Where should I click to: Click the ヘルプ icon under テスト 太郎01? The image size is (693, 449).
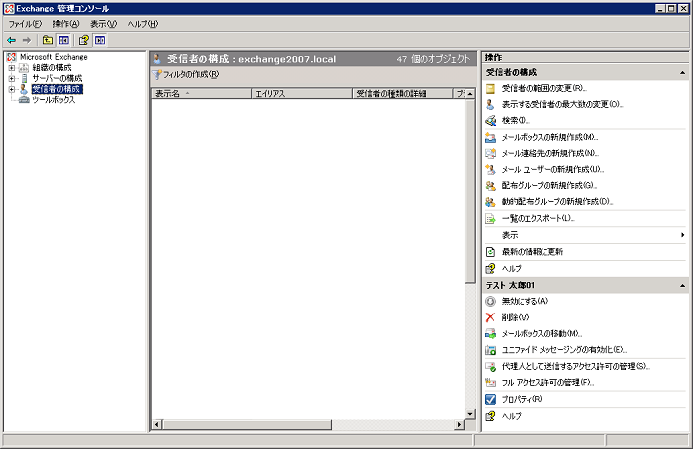pyautogui.click(x=490, y=416)
